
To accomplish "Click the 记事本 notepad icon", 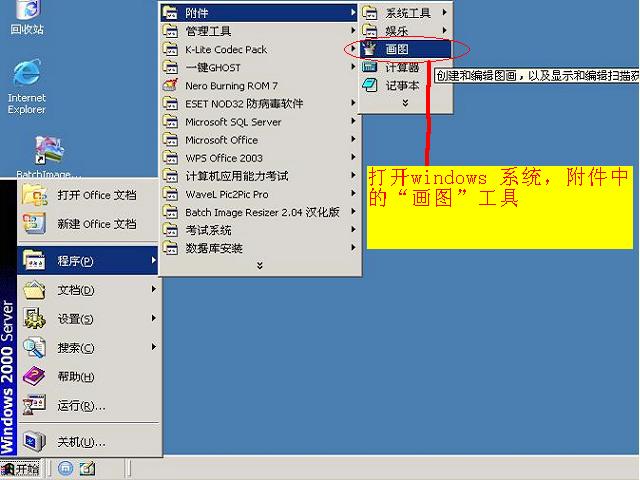I will (369, 85).
